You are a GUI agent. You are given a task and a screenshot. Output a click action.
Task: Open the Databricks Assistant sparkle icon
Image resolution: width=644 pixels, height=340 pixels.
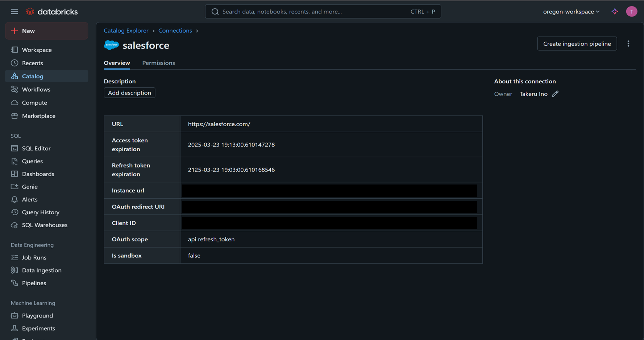pyautogui.click(x=615, y=12)
